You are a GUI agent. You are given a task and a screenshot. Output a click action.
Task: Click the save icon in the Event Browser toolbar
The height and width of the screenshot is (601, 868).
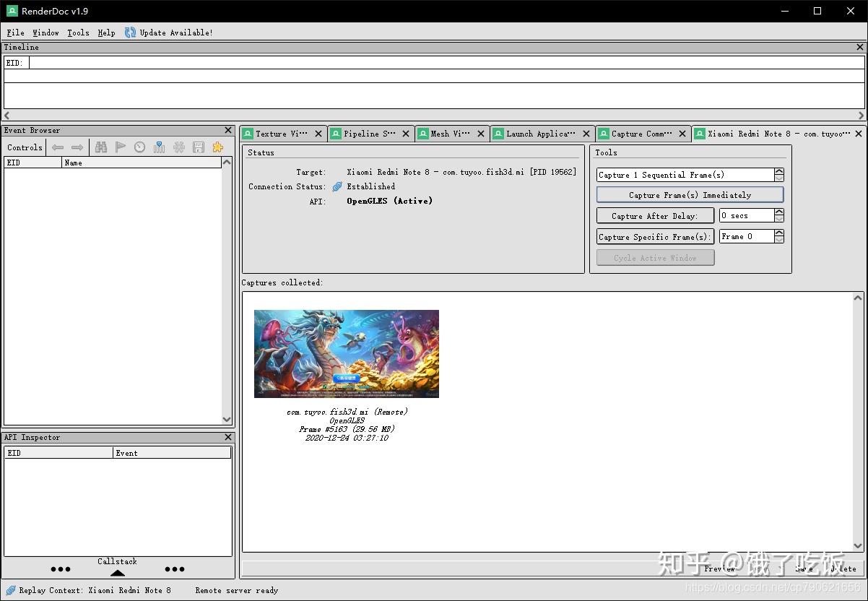[198, 147]
